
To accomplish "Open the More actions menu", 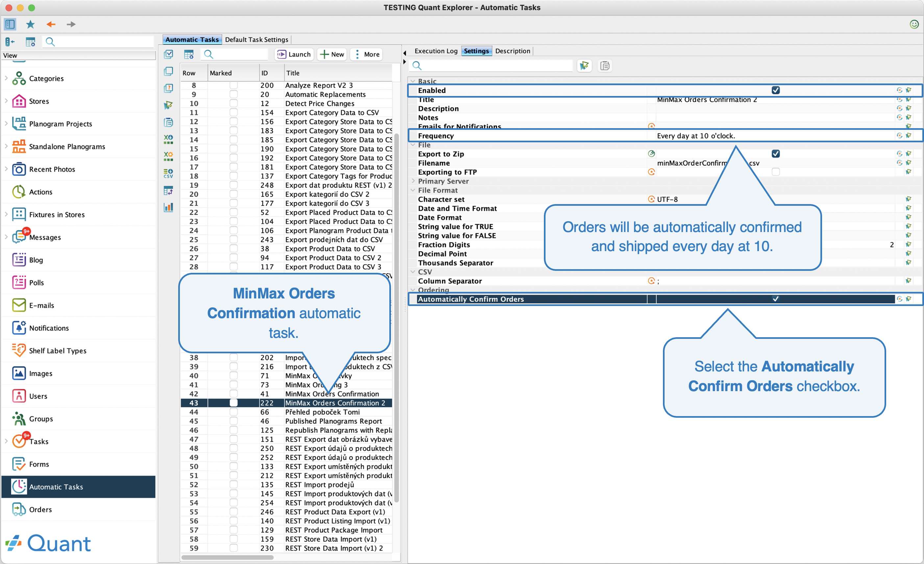I will pos(367,54).
